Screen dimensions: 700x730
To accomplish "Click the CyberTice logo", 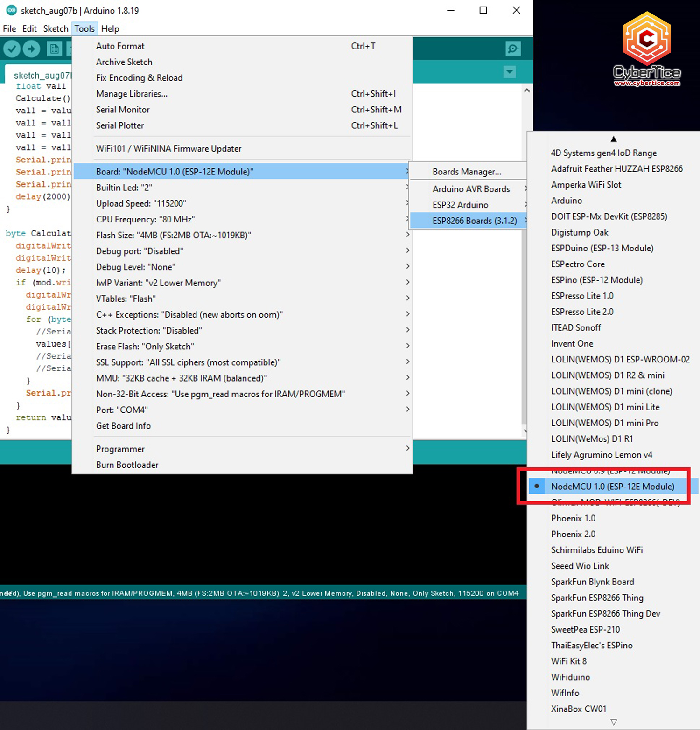I will pyautogui.click(x=647, y=50).
